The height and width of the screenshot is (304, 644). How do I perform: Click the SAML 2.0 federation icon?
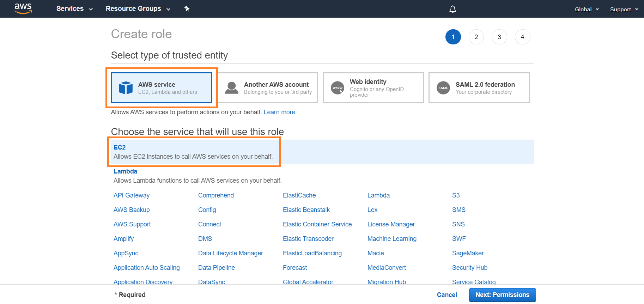coord(443,88)
